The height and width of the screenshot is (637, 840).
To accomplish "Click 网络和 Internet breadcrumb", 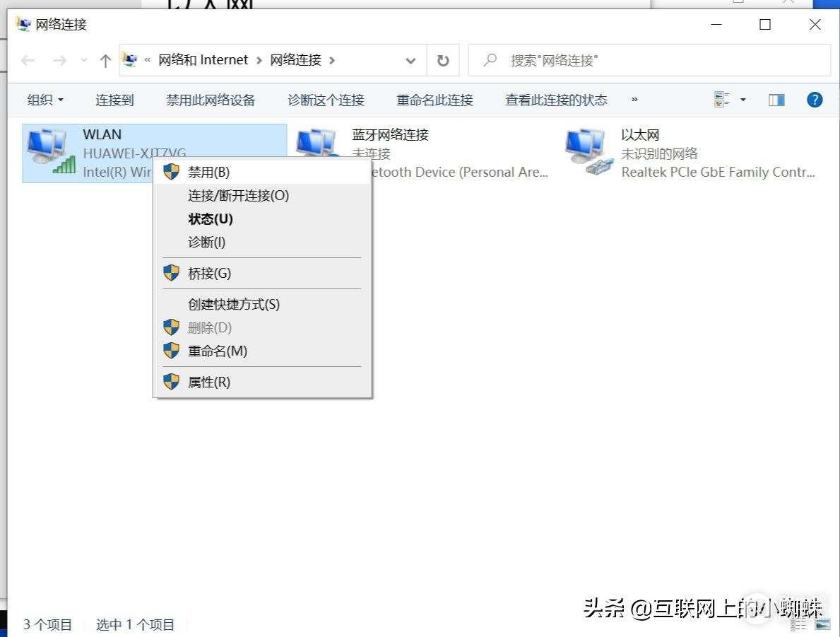I will click(x=203, y=59).
